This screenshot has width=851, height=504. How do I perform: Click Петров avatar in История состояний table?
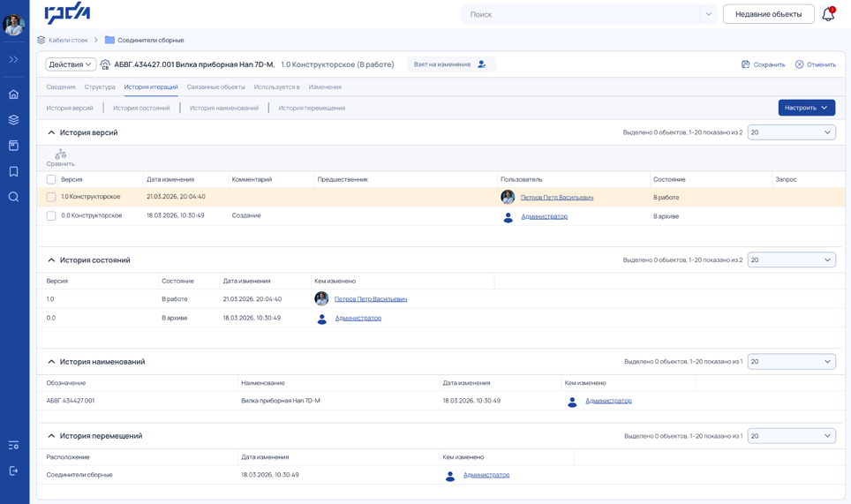321,298
